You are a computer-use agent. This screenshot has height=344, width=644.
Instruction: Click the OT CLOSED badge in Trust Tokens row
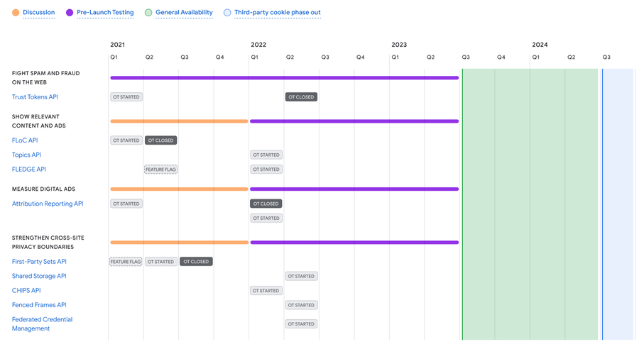(301, 97)
